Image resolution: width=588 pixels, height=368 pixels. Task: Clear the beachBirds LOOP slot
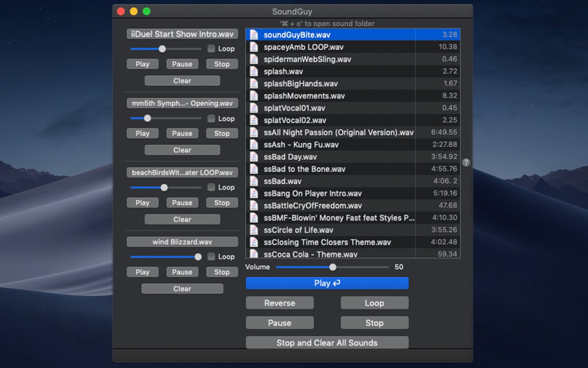click(182, 219)
